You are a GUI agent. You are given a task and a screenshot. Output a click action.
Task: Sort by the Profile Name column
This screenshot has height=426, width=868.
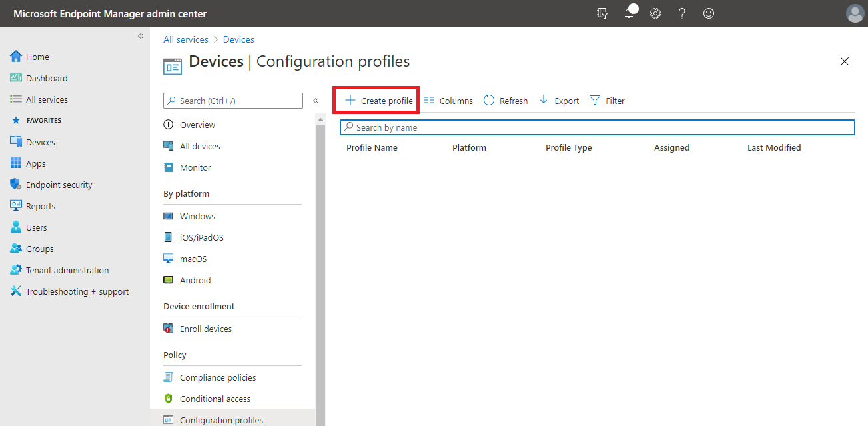point(372,148)
